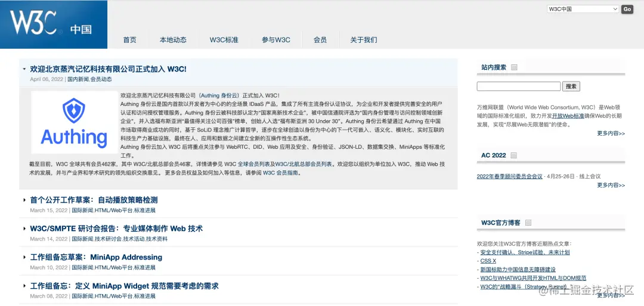Open headline W3C/SMPTE 研讨会报告
The image size is (644, 306).
tap(116, 229)
